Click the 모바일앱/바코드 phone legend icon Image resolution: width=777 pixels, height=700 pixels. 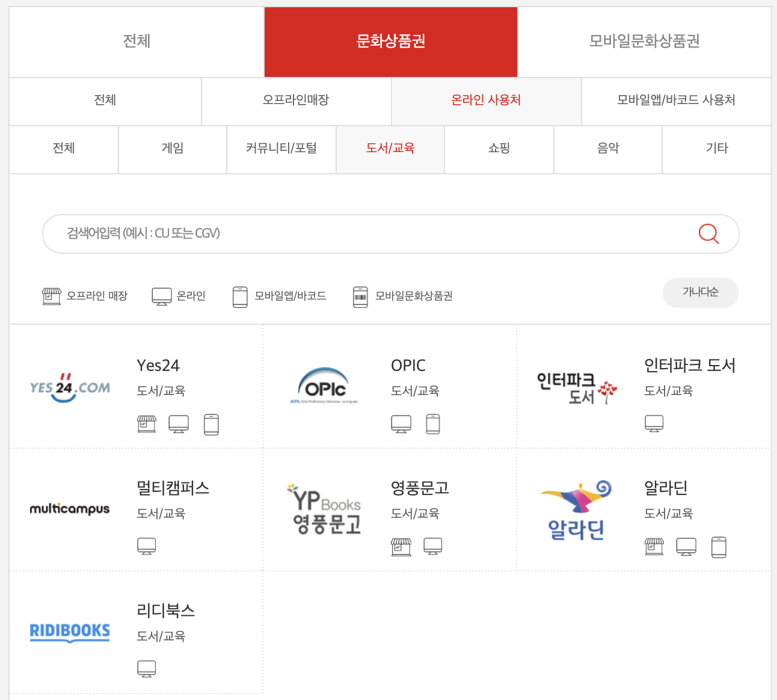pyautogui.click(x=241, y=296)
